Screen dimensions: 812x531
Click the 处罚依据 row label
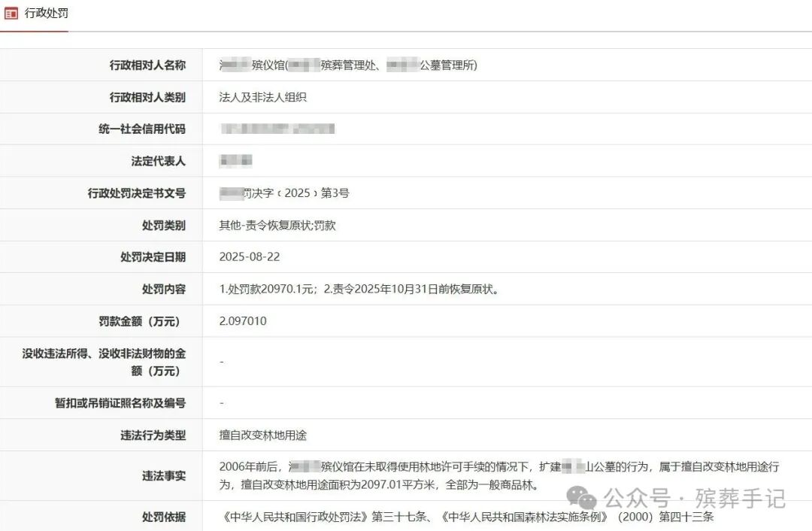pos(163,517)
